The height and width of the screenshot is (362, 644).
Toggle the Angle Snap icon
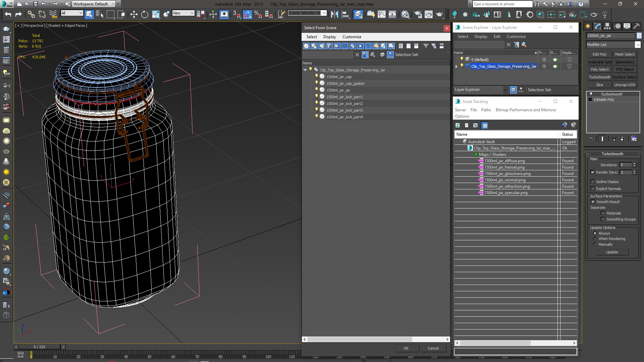(x=247, y=14)
